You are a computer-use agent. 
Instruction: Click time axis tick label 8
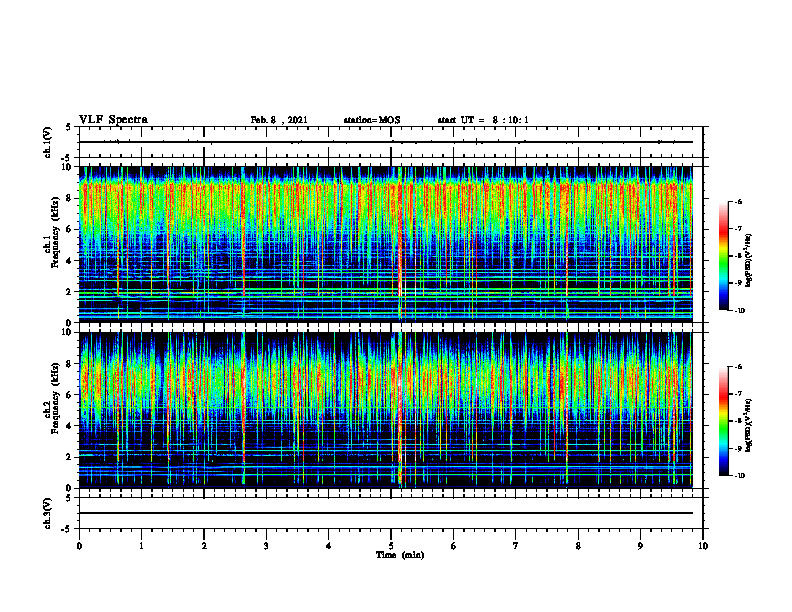point(578,546)
